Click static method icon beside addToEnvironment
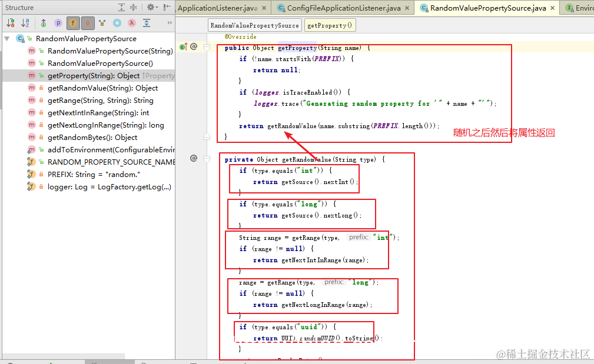Image resolution: width=594 pixels, height=364 pixels. tap(31, 150)
